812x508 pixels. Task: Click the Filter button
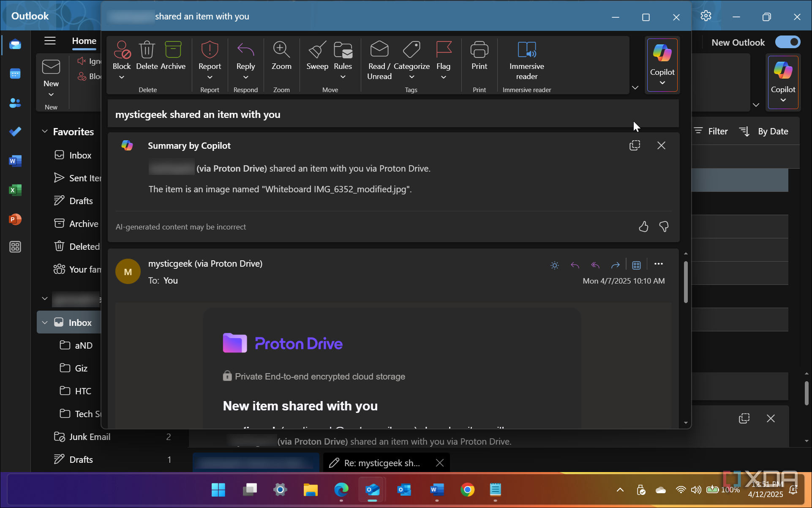[x=711, y=131]
